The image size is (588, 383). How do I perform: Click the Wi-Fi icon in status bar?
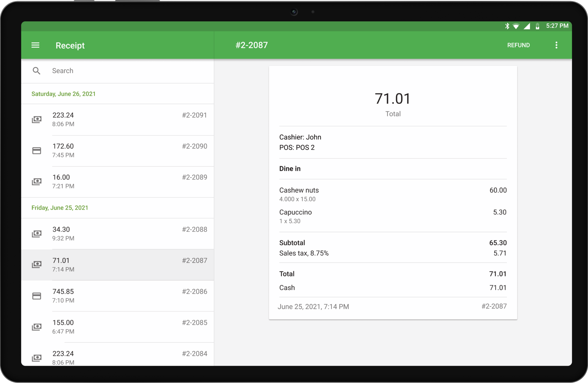pyautogui.click(x=516, y=26)
